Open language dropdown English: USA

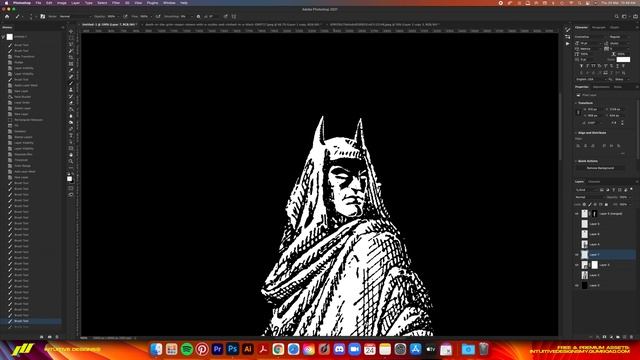pyautogui.click(x=591, y=79)
